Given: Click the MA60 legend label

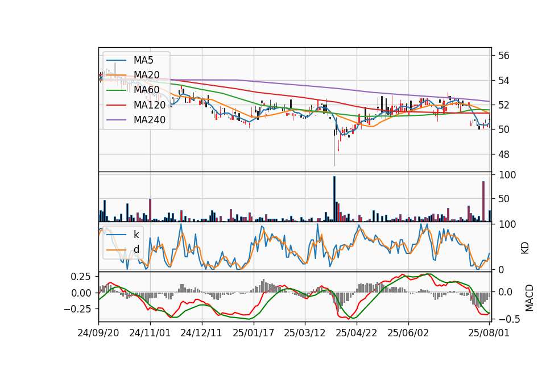Looking at the screenshot, I should [x=146, y=90].
